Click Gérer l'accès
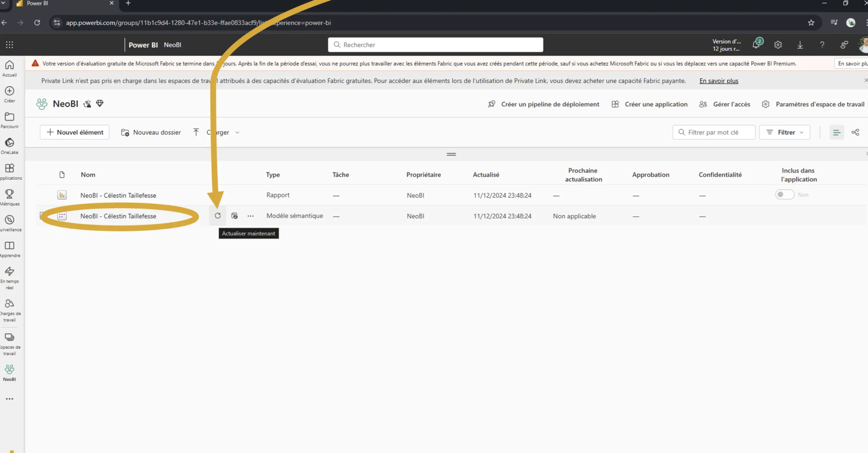Screen dimensions: 868x453 click(725, 104)
